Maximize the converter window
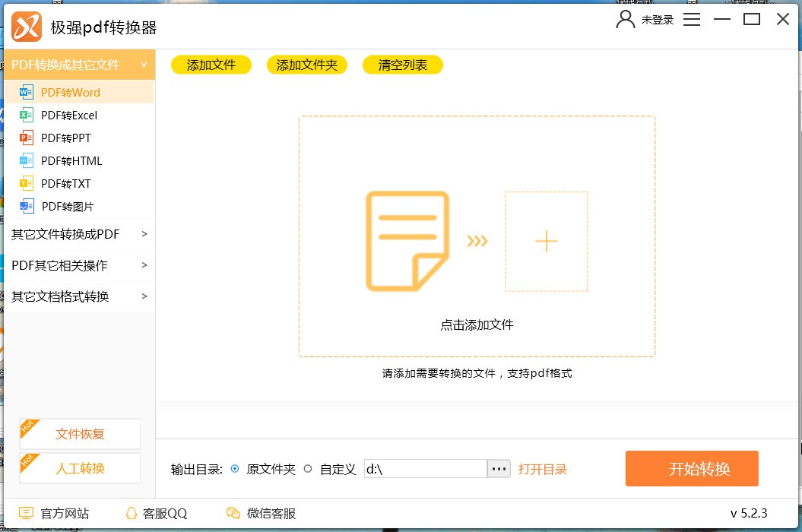The image size is (802, 532). (751, 20)
